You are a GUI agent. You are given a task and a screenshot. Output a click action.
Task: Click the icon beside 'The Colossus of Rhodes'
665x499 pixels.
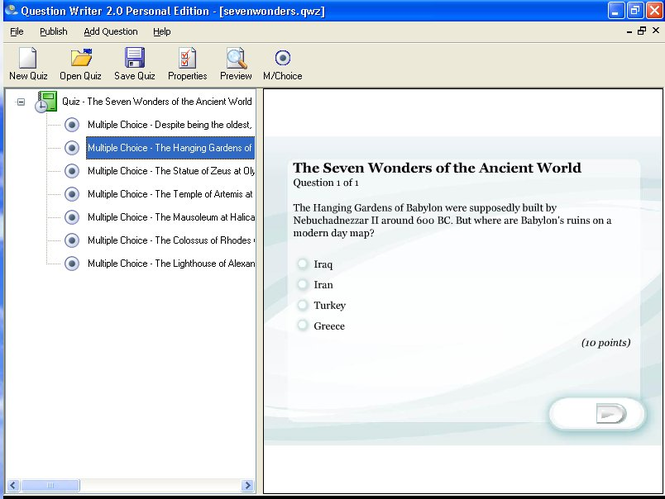[72, 240]
